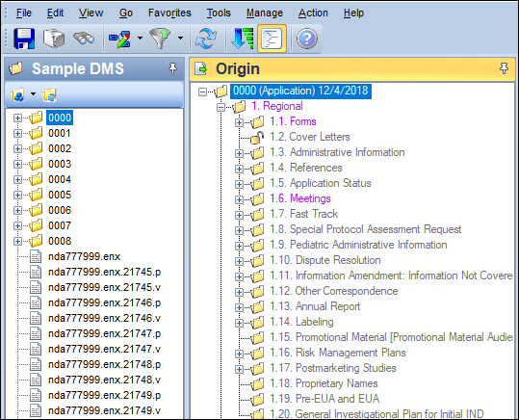Click the Save floppy disk icon
The height and width of the screenshot is (420, 519).
[24, 39]
